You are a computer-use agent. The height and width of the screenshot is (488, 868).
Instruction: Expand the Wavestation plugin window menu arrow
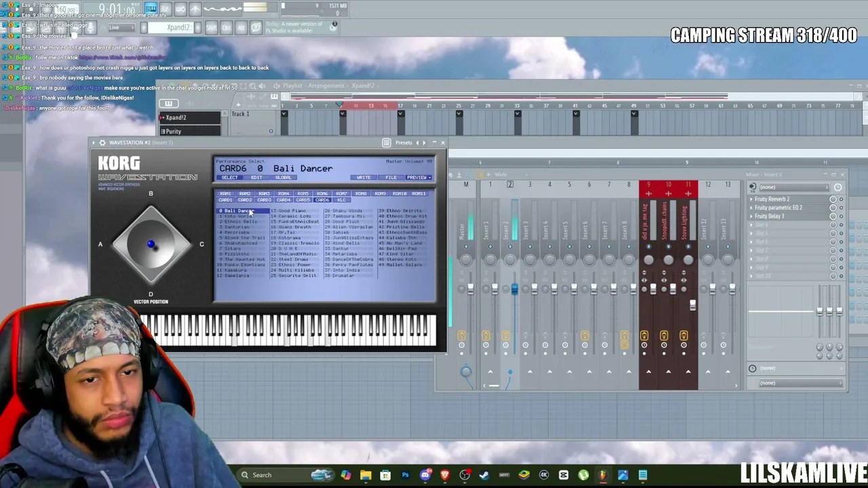pyautogui.click(x=94, y=142)
